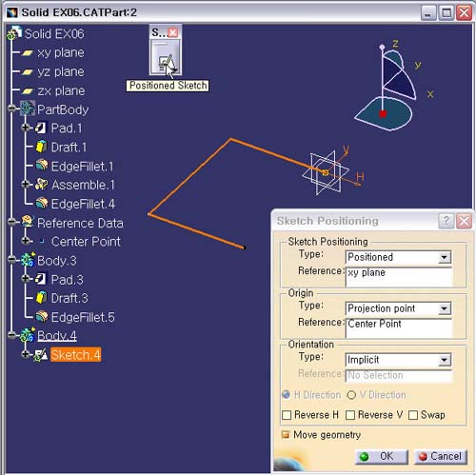This screenshot has height=475, width=476.
Task: Toggle the Move geometry option
Action: click(321, 435)
